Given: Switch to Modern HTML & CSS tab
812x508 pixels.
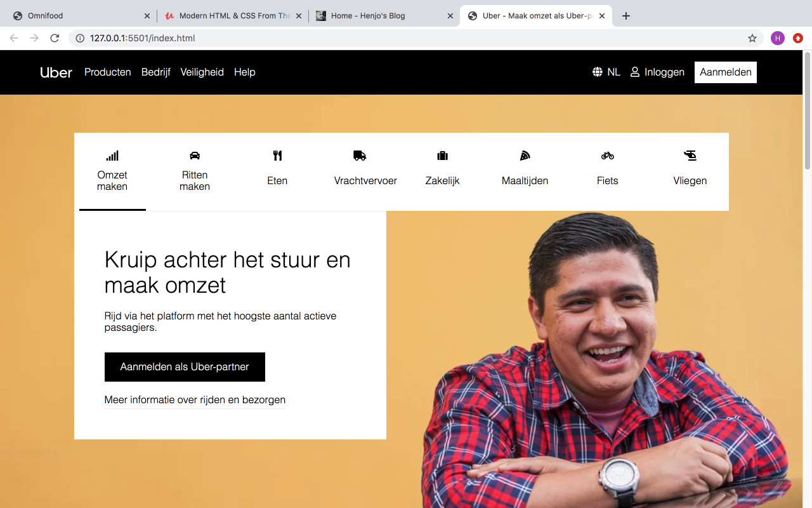Looking at the screenshot, I should [232, 16].
